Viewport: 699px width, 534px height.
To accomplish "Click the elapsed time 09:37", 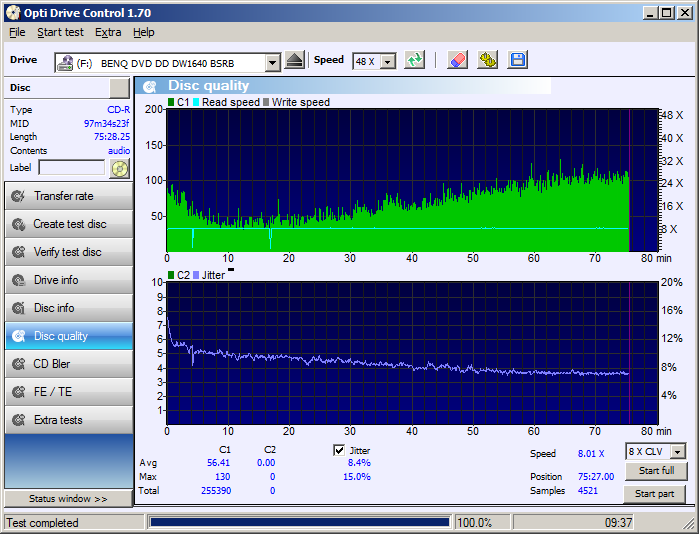I will [x=618, y=522].
